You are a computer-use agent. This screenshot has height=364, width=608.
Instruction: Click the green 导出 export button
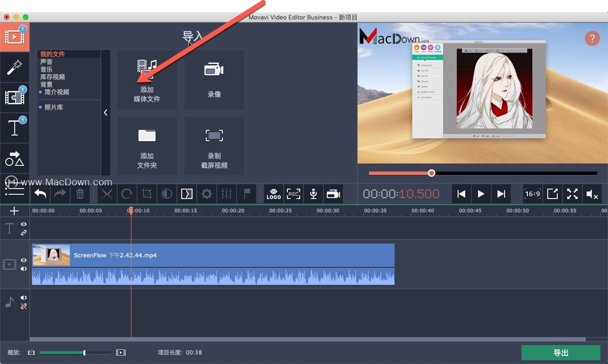[561, 353]
